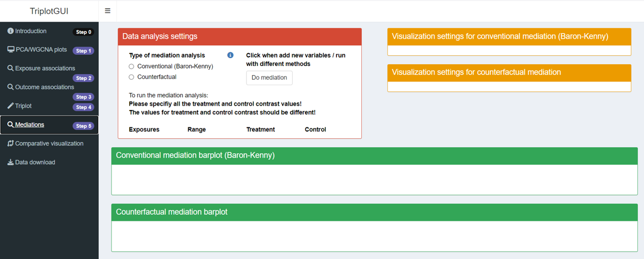Screen dimensions: 644x259
Task: Click the Outcome associations search icon
Action: pos(11,87)
